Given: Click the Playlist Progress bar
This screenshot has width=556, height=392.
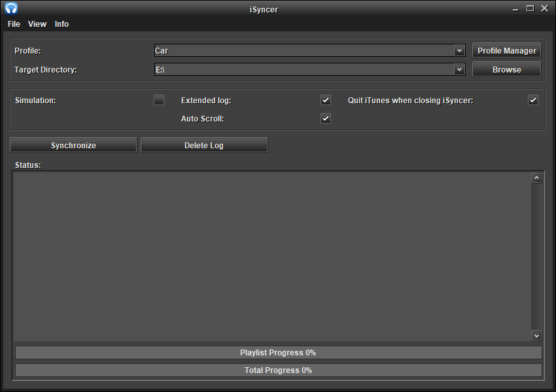Looking at the screenshot, I should point(278,353).
